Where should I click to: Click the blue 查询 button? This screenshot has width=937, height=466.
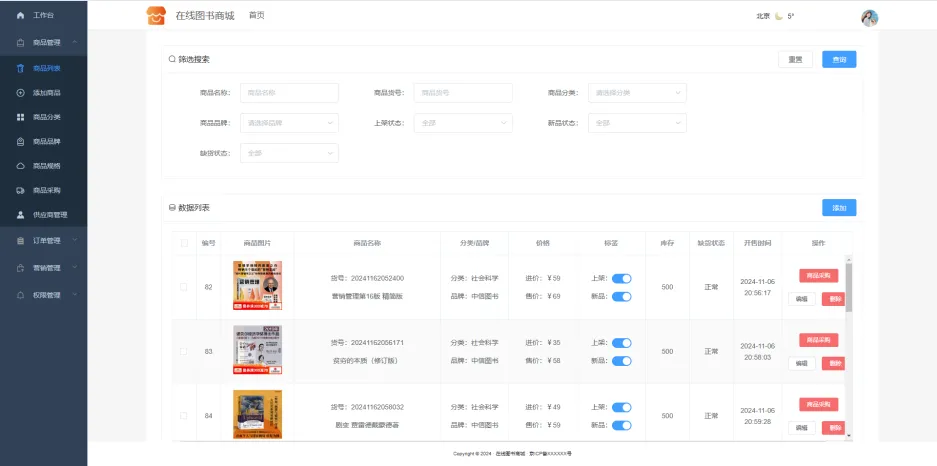tap(839, 60)
